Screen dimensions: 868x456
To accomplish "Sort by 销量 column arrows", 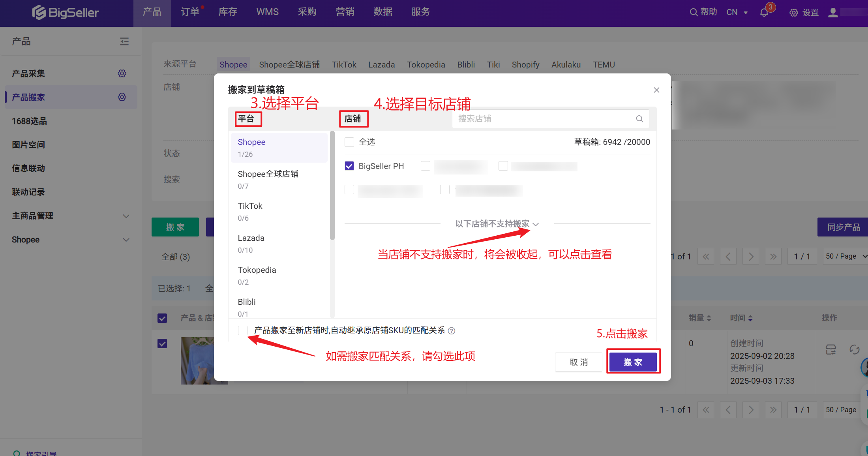I will click(x=709, y=318).
